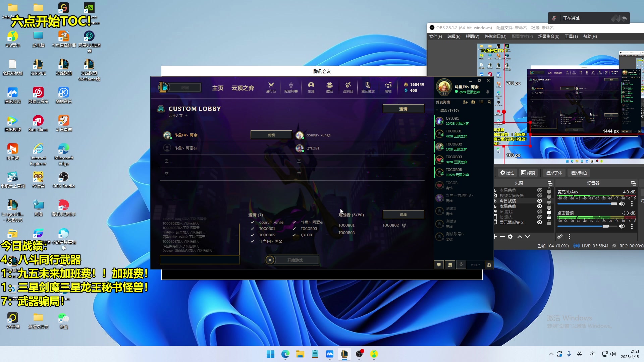Screen dimensions: 644x362
Task: Click 观战 spectate button
Action: [x=403, y=215]
